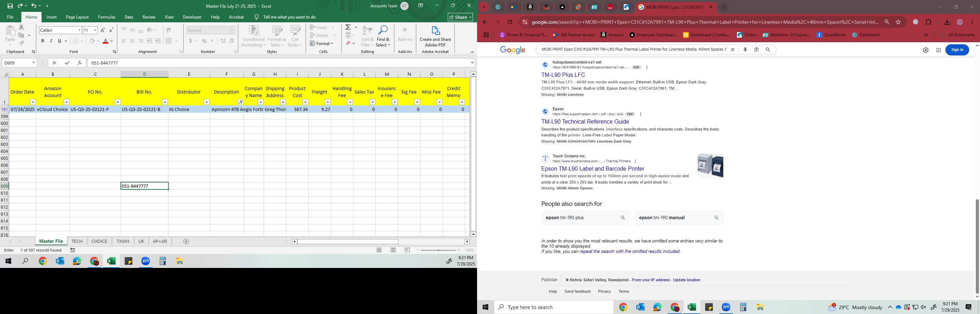Open Chrome's Extensions puzzle icon
This screenshot has width=980, height=314.
tap(929, 22)
